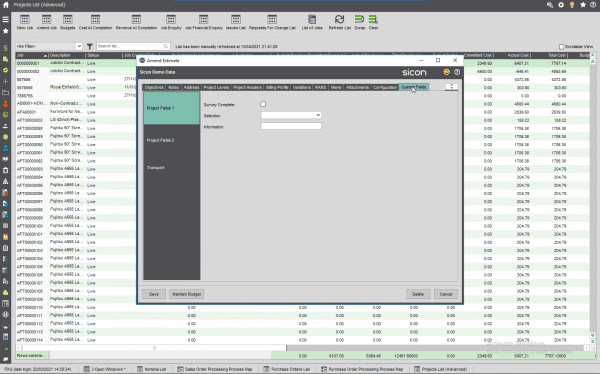This screenshot has width=600, height=374.
Task: Switch to the Project Levels tab
Action: click(216, 87)
